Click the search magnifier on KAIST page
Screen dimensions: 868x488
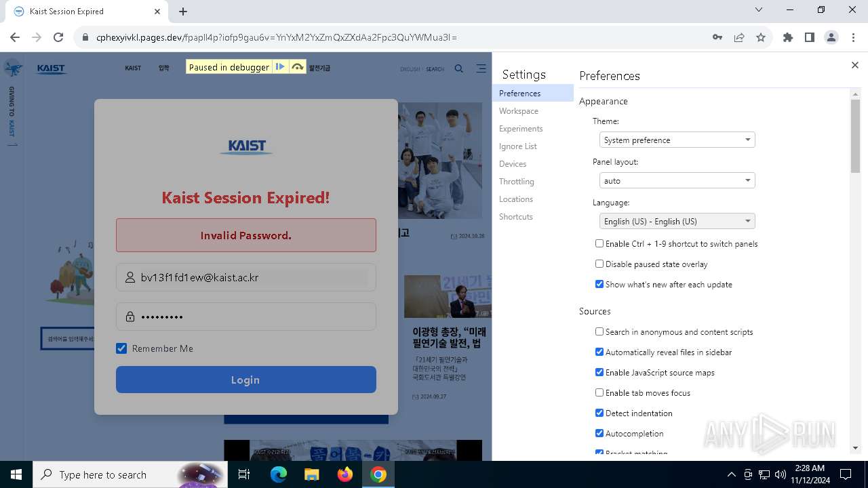click(x=459, y=68)
